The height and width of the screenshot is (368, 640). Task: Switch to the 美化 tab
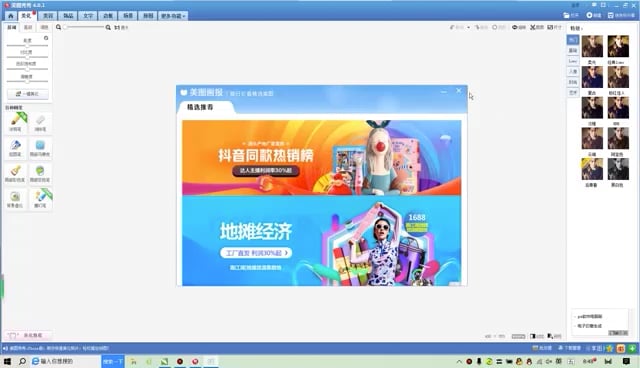click(27, 16)
